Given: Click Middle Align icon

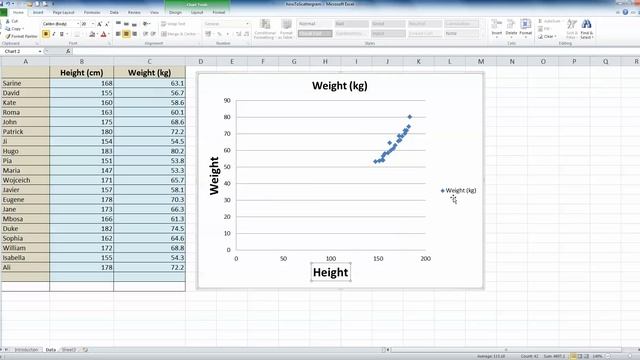Looking at the screenshot, I should (126, 24).
